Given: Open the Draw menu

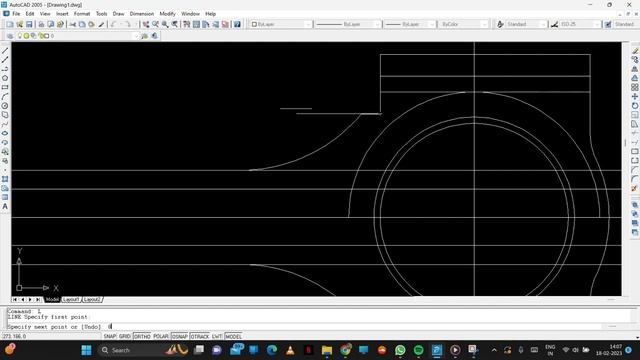Looking at the screenshot, I should point(118,14).
